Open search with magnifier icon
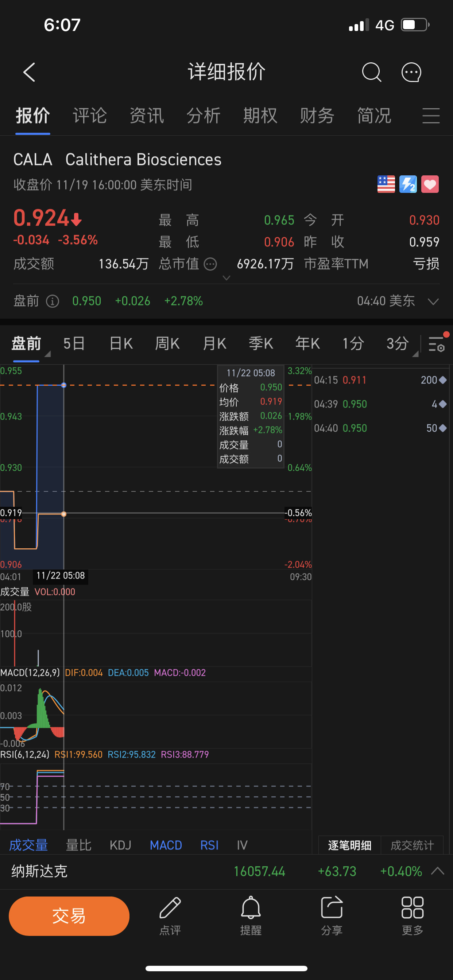The width and height of the screenshot is (453, 980). tap(372, 72)
